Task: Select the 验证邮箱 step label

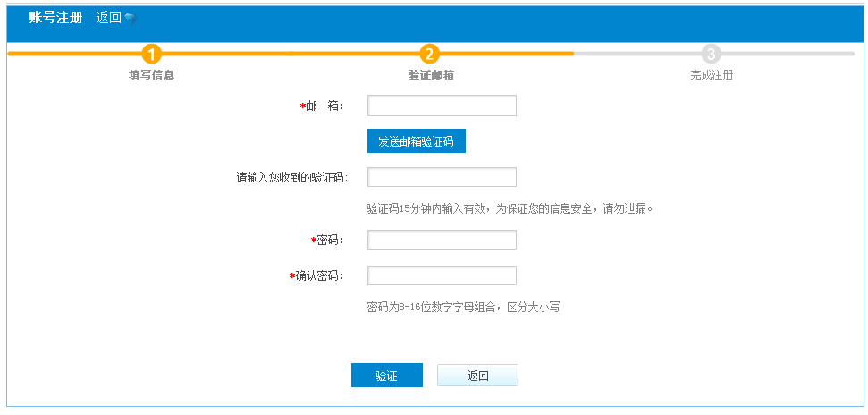Action: 430,75
